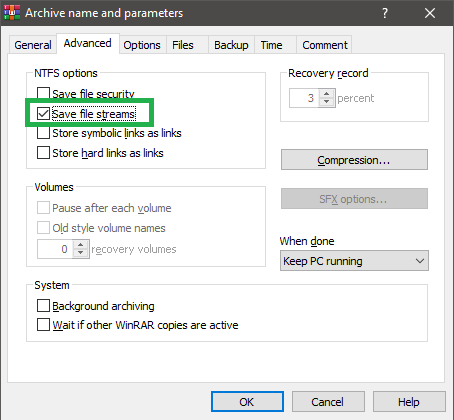The height and width of the screenshot is (420, 454).
Task: Click the WinRAR icon in title bar
Action: pyautogui.click(x=12, y=13)
